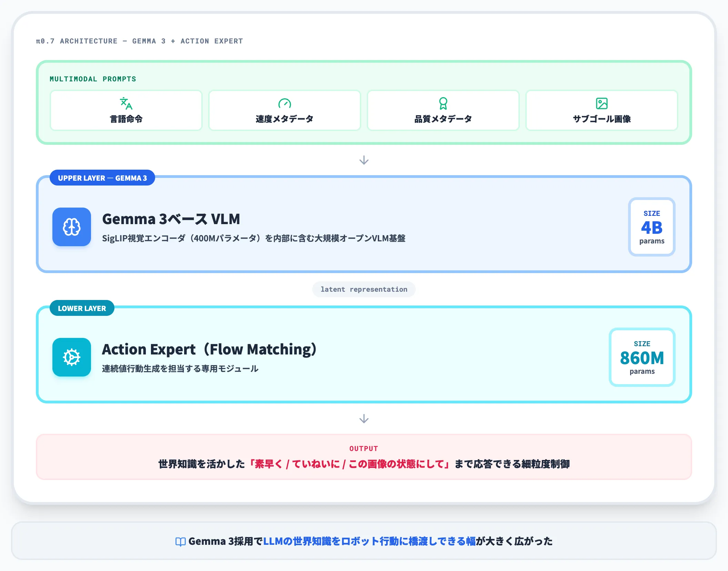
Task: Click the 860M params size box
Action: [642, 357]
